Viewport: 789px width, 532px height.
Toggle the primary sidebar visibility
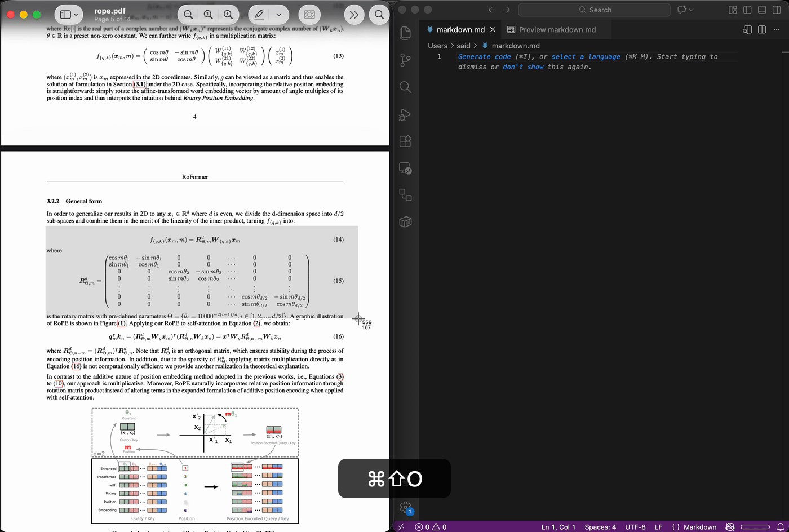747,10
